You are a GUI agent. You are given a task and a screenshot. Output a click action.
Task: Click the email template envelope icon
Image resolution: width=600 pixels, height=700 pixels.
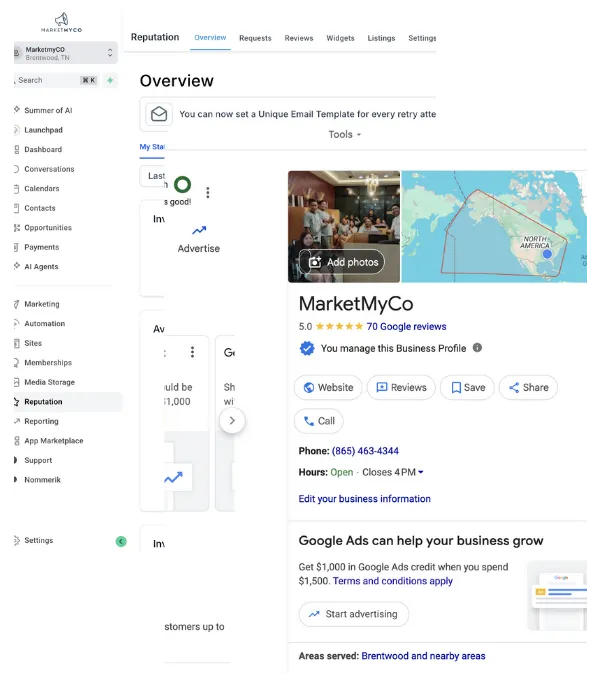pyautogui.click(x=159, y=114)
